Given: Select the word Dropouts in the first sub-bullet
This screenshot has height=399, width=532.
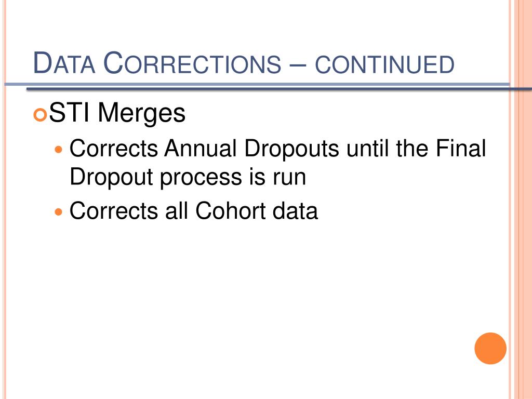Looking at the screenshot, I should [292, 150].
